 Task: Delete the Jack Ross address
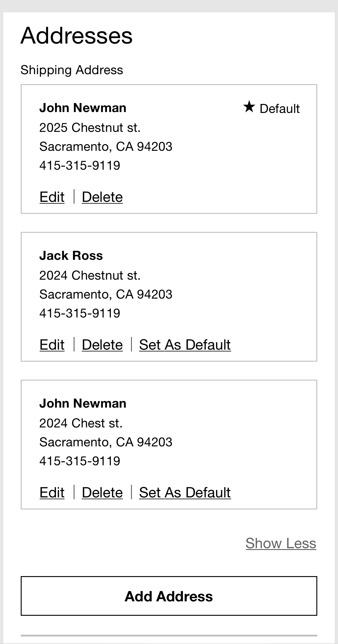[x=102, y=345]
